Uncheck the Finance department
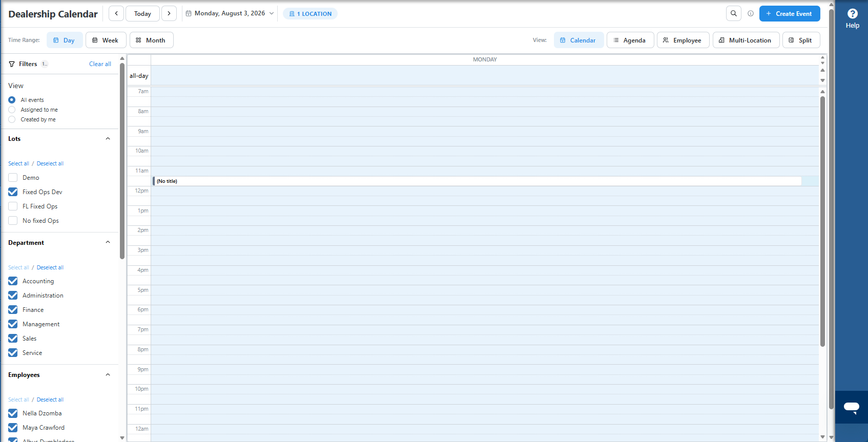The height and width of the screenshot is (442, 868). (13, 310)
